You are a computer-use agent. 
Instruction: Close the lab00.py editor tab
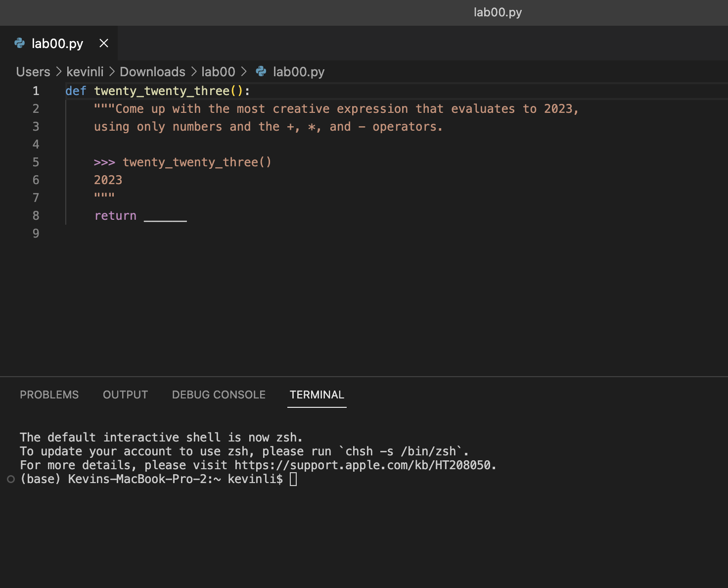pyautogui.click(x=104, y=44)
